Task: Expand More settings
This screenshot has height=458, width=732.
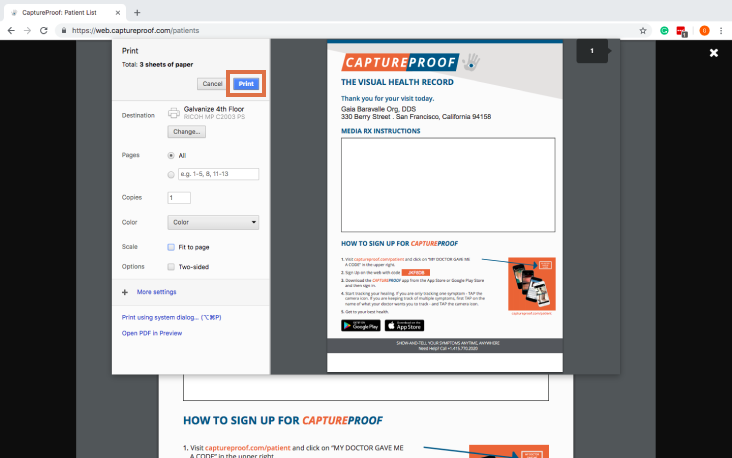Action: point(156,292)
